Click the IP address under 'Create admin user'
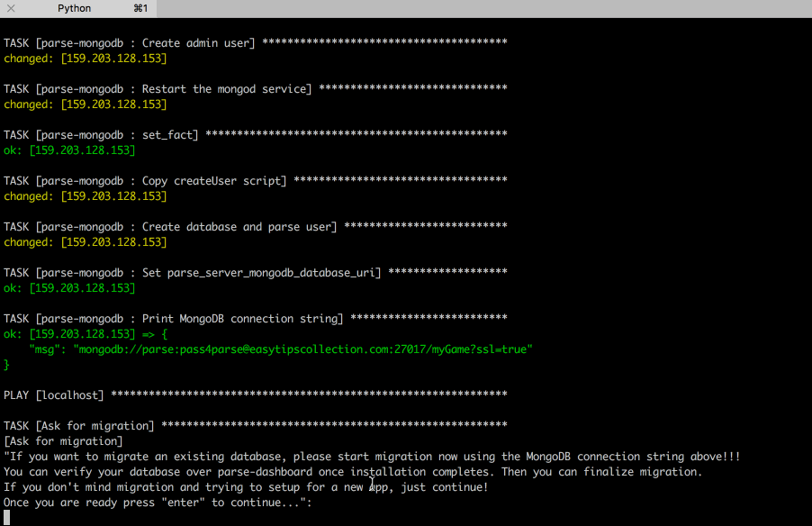 [x=113, y=58]
